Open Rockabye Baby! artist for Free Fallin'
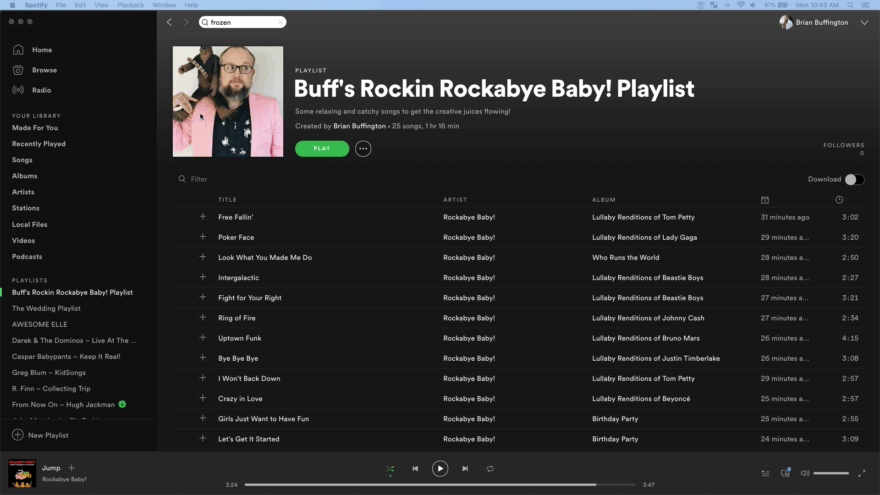Screen dimensions: 880x495 click(469, 217)
